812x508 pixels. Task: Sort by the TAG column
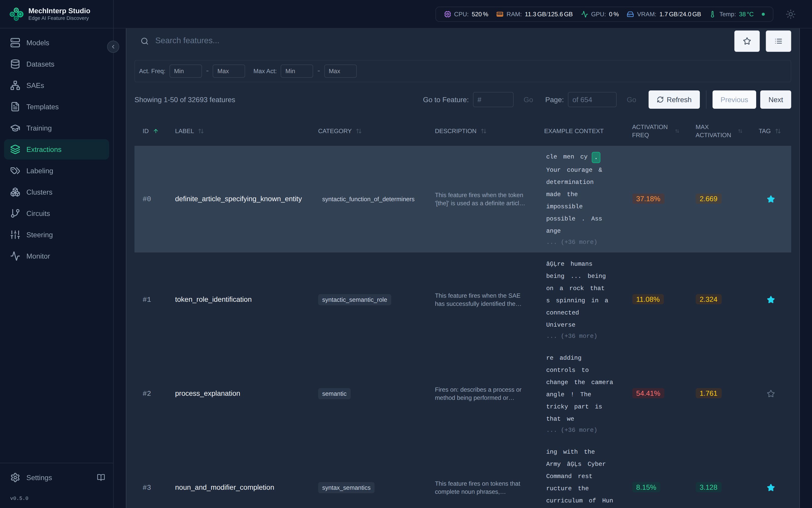769,131
